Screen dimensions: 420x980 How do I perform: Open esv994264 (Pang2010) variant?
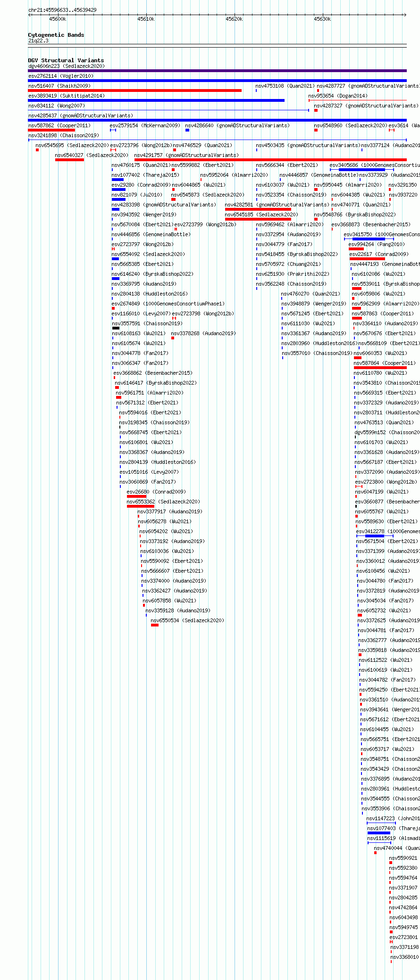pos(377,245)
